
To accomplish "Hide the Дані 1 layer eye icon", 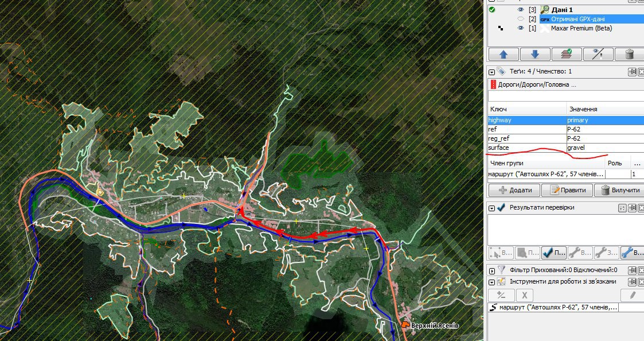I will tap(520, 9).
